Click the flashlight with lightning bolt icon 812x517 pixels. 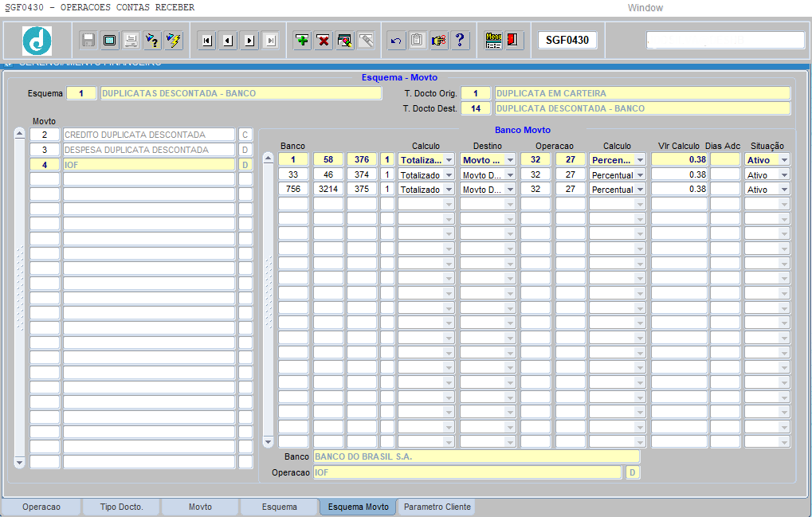(x=174, y=40)
